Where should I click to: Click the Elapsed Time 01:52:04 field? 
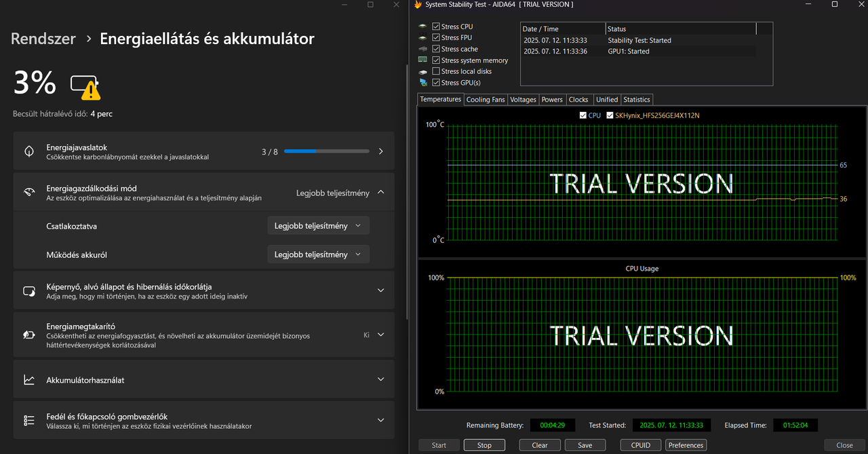tap(795, 425)
